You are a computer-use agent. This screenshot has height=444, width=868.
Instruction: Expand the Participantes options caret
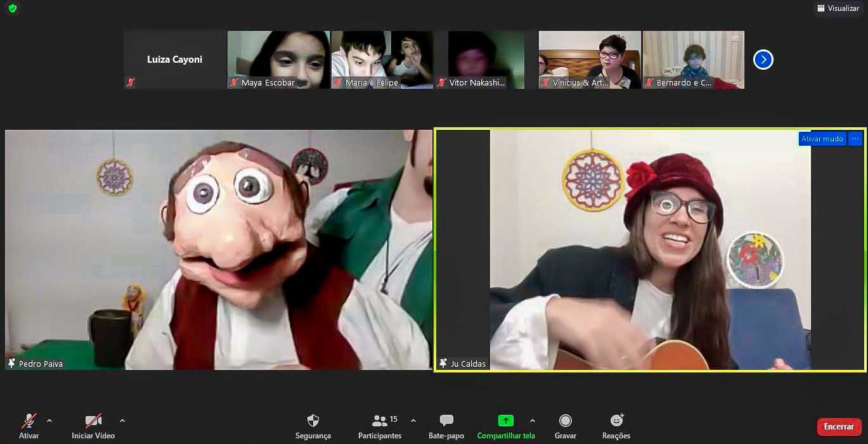pos(413,421)
